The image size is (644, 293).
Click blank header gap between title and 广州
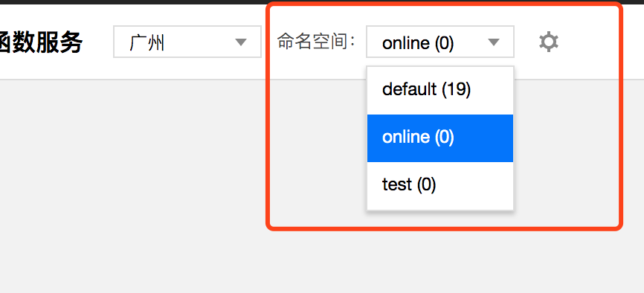[x=97, y=42]
